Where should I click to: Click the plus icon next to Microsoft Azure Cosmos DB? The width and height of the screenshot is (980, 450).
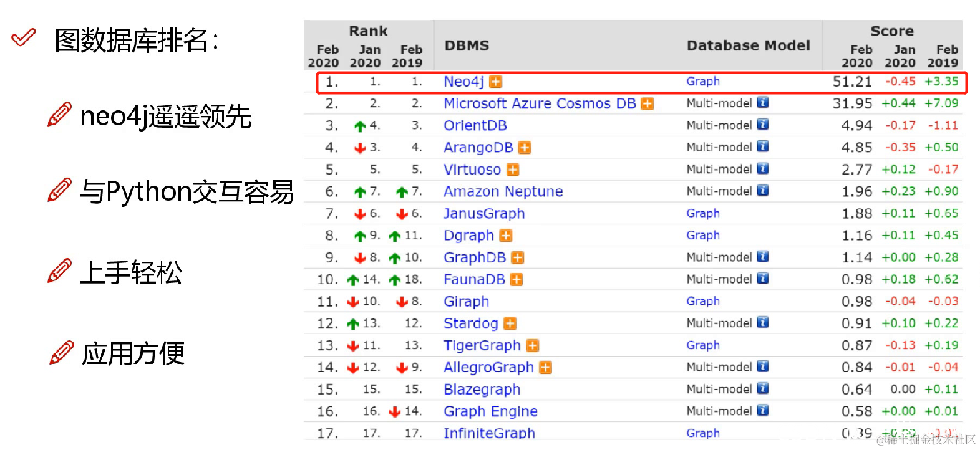point(648,103)
